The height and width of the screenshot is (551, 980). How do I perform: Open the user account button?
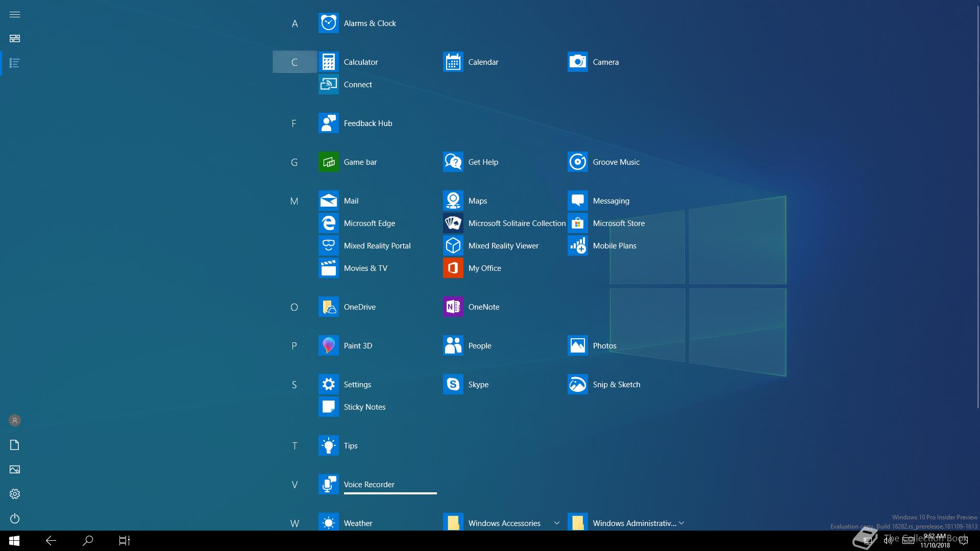click(15, 420)
